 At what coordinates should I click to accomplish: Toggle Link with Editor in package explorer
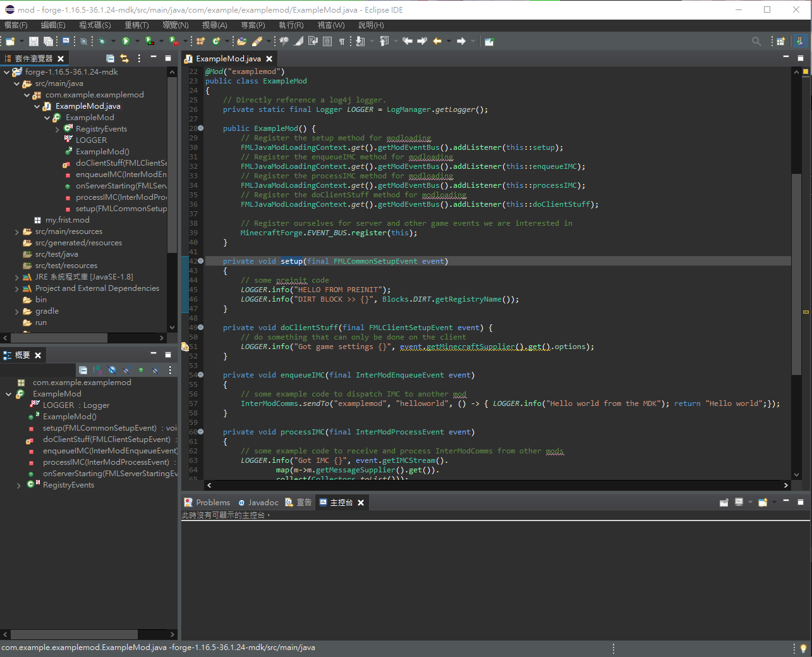(124, 58)
